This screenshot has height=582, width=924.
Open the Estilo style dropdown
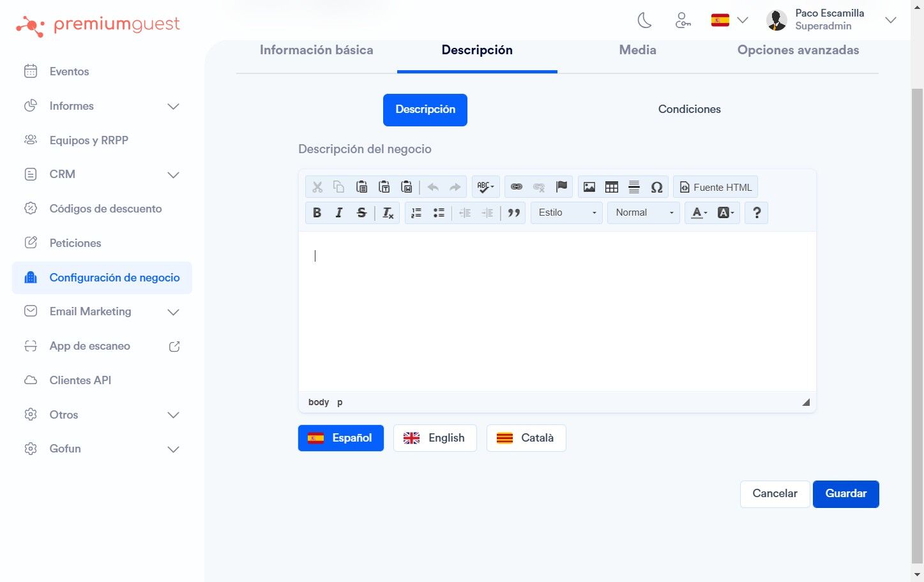(x=566, y=213)
